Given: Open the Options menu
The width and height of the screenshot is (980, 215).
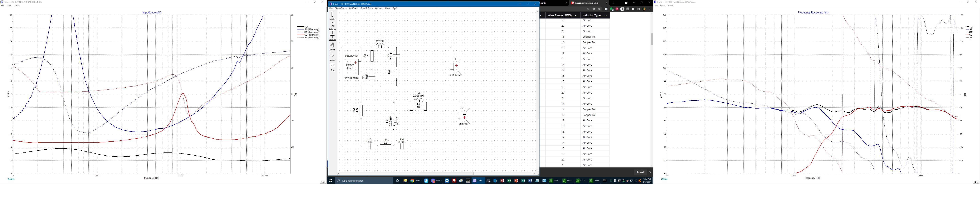Looking at the screenshot, I should [x=378, y=8].
